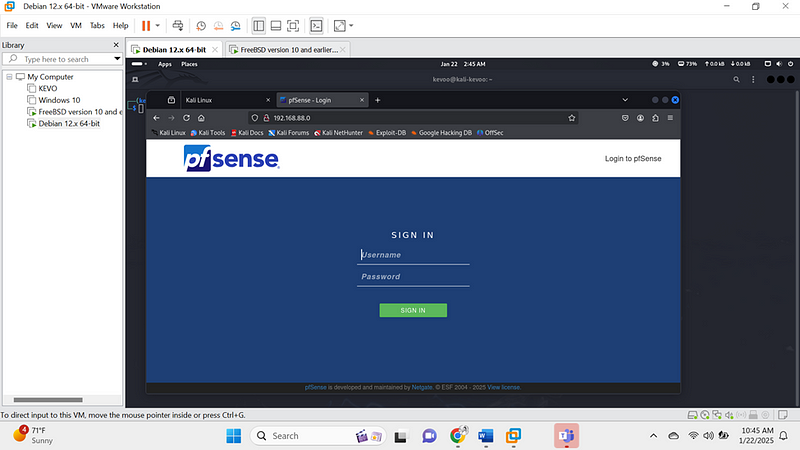Open the View license link

pyautogui.click(x=504, y=387)
